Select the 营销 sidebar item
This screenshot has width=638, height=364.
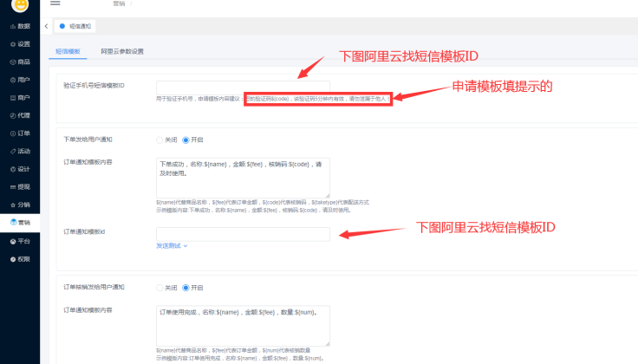20,223
